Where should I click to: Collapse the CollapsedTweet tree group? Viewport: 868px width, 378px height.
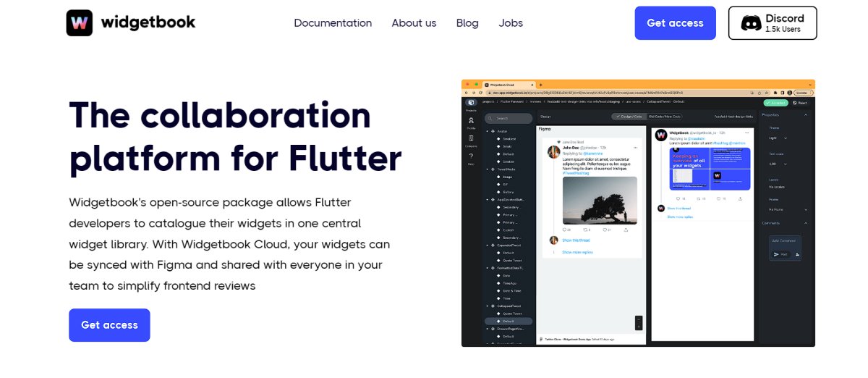[488, 306]
